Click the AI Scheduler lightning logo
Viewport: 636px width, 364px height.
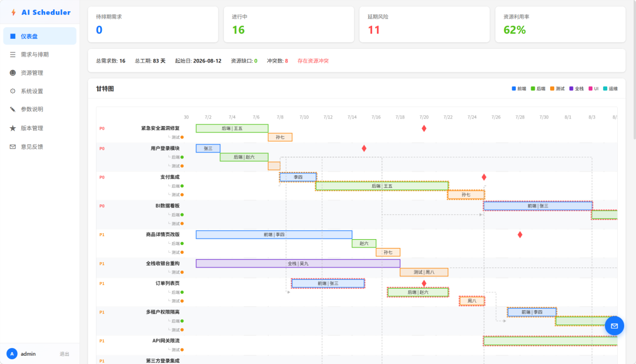tap(14, 12)
